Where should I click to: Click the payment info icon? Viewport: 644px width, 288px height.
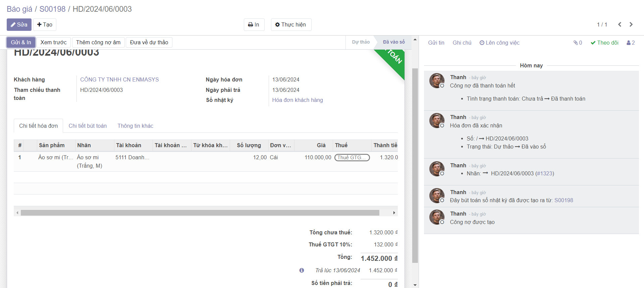[302, 270]
